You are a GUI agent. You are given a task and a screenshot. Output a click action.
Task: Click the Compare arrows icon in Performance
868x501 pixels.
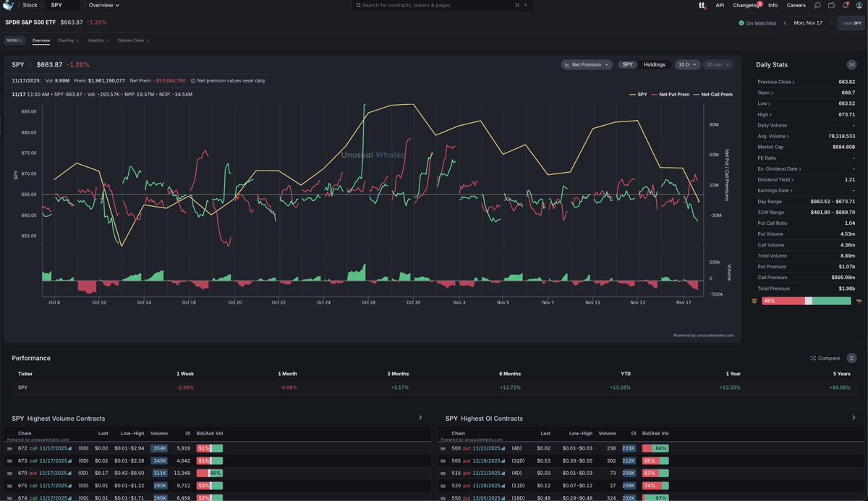click(x=813, y=358)
